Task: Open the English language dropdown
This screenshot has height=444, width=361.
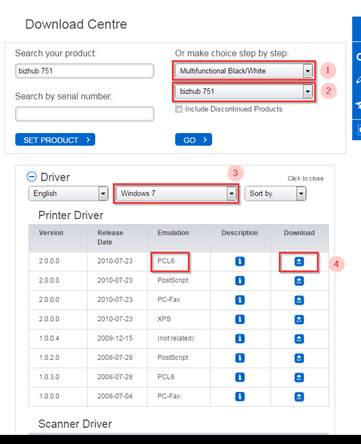Action: pos(68,193)
